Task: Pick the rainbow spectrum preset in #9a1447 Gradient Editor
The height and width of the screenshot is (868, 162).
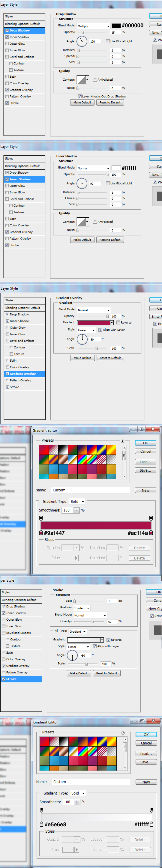Action: point(82,459)
